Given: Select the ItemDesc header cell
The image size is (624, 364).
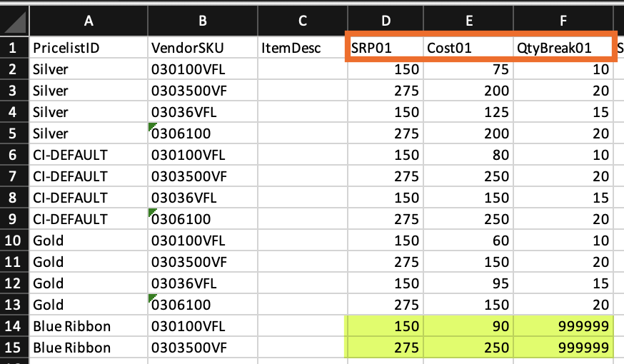Looking at the screenshot, I should pyautogui.click(x=302, y=48).
